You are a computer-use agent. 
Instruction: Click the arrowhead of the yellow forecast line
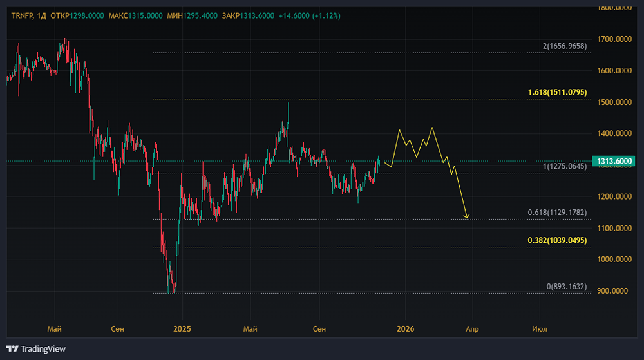[x=466, y=216]
